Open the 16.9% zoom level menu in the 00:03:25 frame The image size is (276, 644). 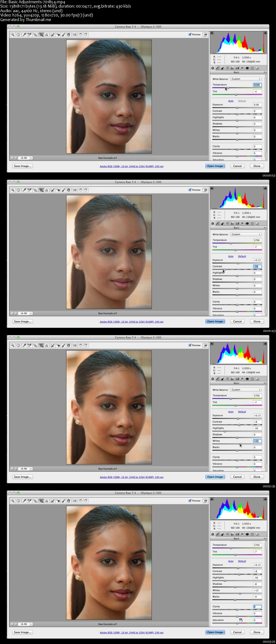(31, 624)
